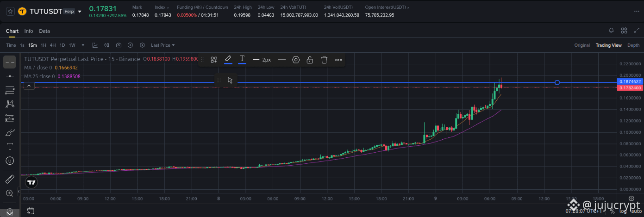Image resolution: width=644 pixels, height=217 pixels.
Task: Open the Last Price dropdown
Action: [163, 45]
